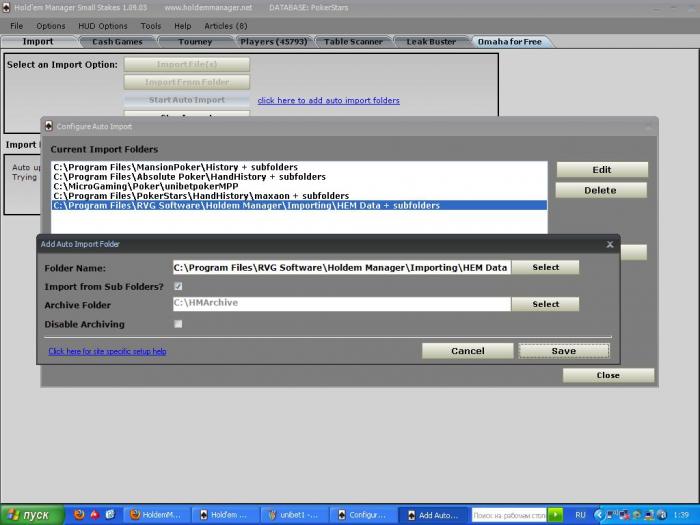
Task: Click Configure Auto Import title bar icon
Action: tap(49, 126)
